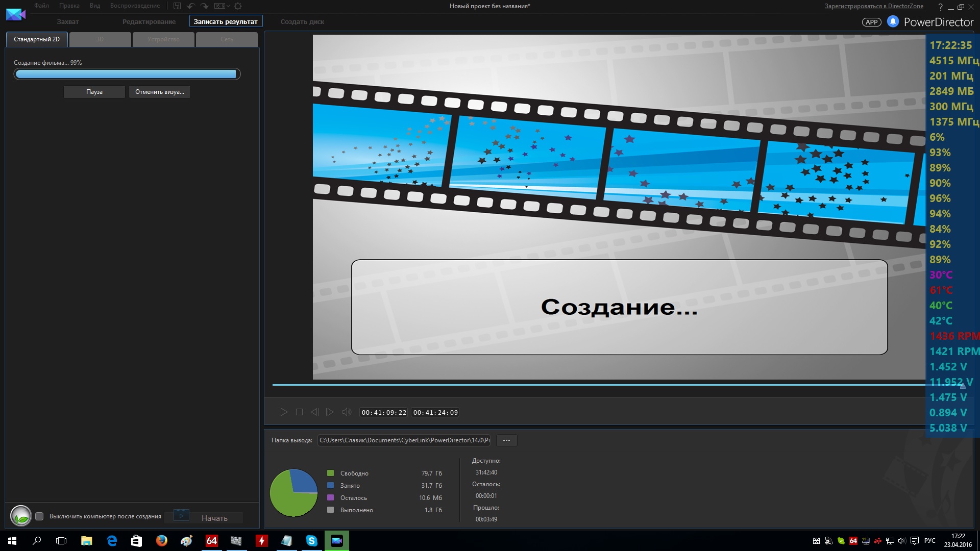The image size is (980, 551).
Task: Click the undo arrow icon
Action: click(x=191, y=6)
